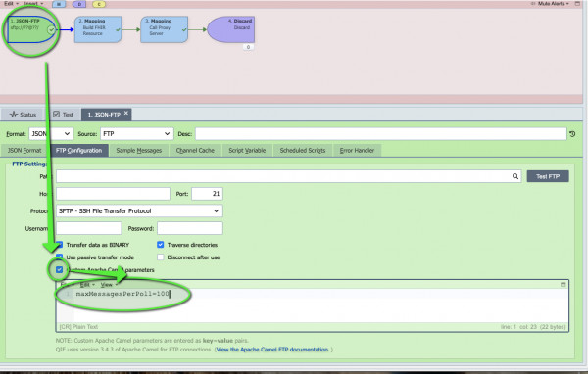Click the search icon in Path field

tap(515, 176)
